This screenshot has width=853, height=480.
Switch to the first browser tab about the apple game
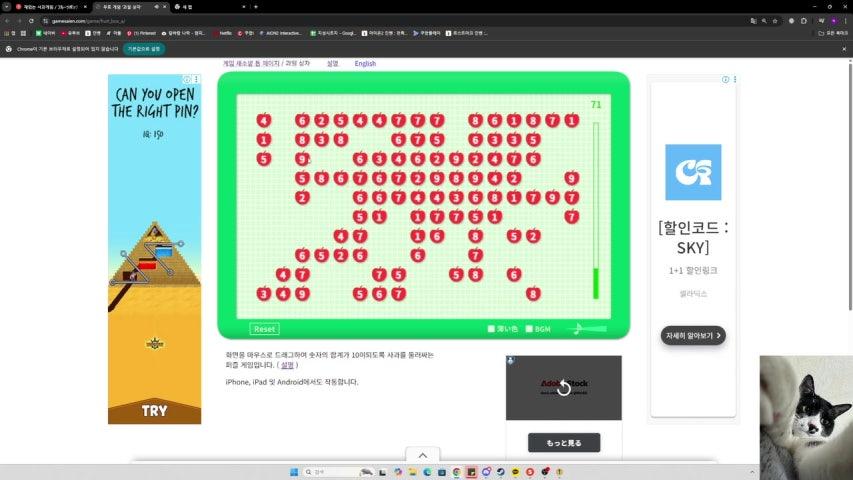[x=51, y=7]
